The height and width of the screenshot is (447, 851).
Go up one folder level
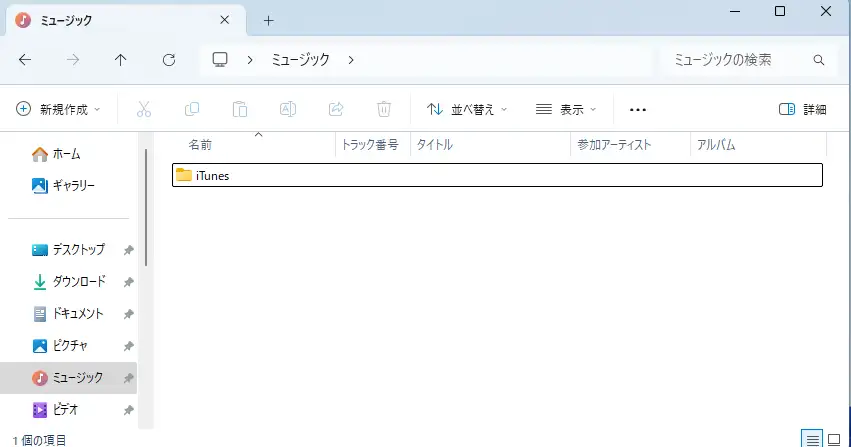[x=121, y=60]
